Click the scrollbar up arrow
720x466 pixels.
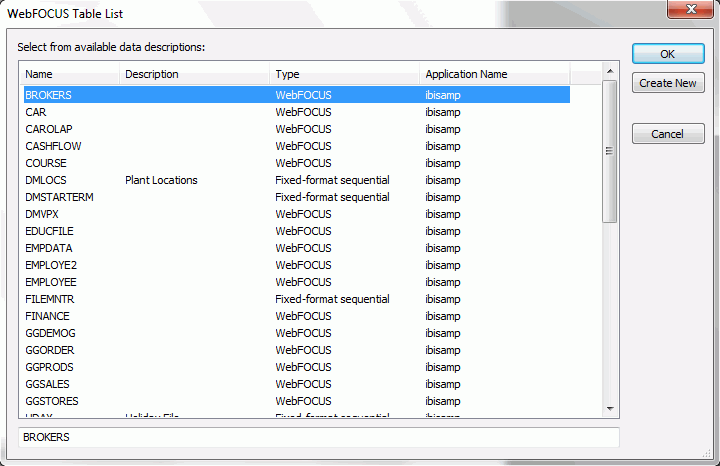pyautogui.click(x=610, y=71)
